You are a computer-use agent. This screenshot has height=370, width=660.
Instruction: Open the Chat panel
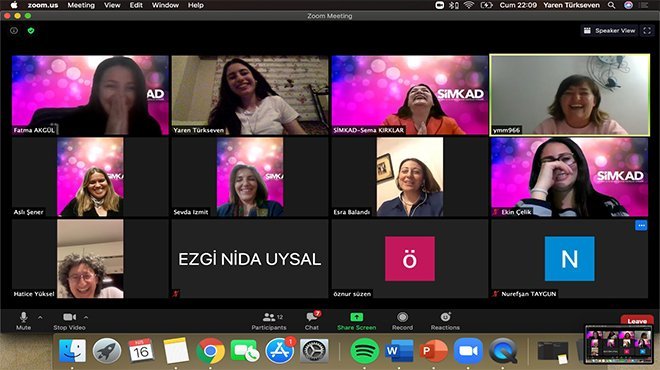click(x=312, y=321)
